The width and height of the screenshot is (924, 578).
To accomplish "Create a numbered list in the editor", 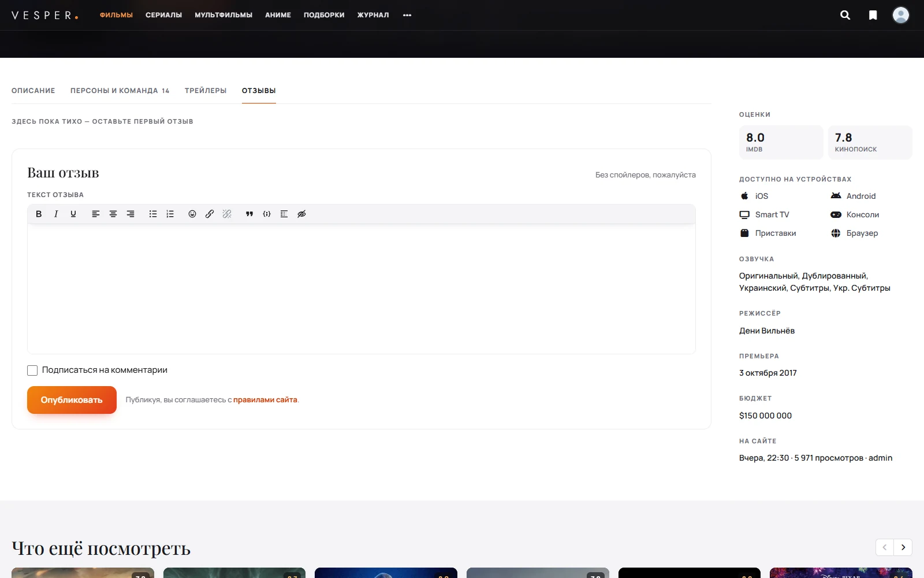I will click(x=170, y=214).
